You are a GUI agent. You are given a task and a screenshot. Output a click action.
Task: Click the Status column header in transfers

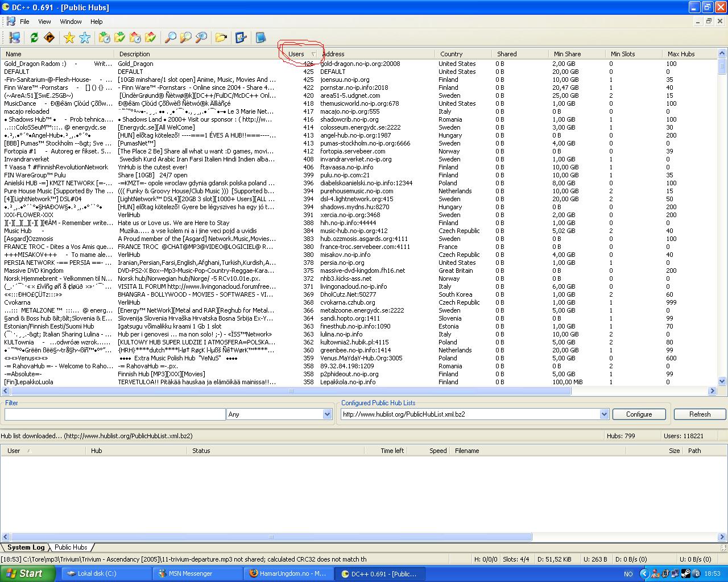[275, 451]
